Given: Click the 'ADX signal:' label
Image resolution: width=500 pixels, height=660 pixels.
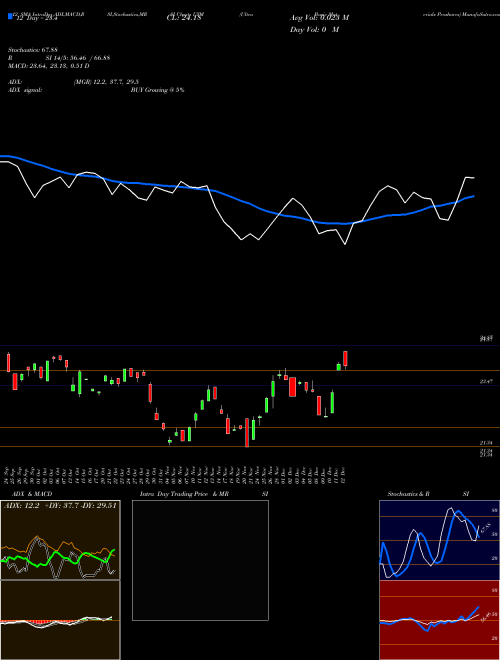Looking at the screenshot, I should pos(25,90).
